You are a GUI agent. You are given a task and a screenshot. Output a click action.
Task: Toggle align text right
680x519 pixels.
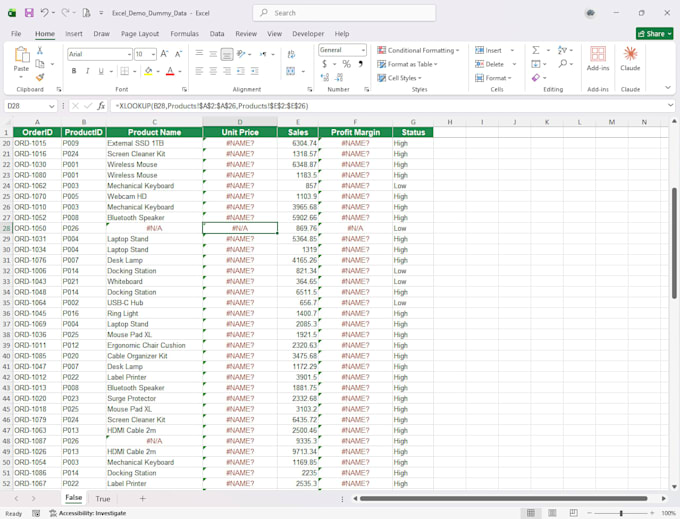[227, 71]
